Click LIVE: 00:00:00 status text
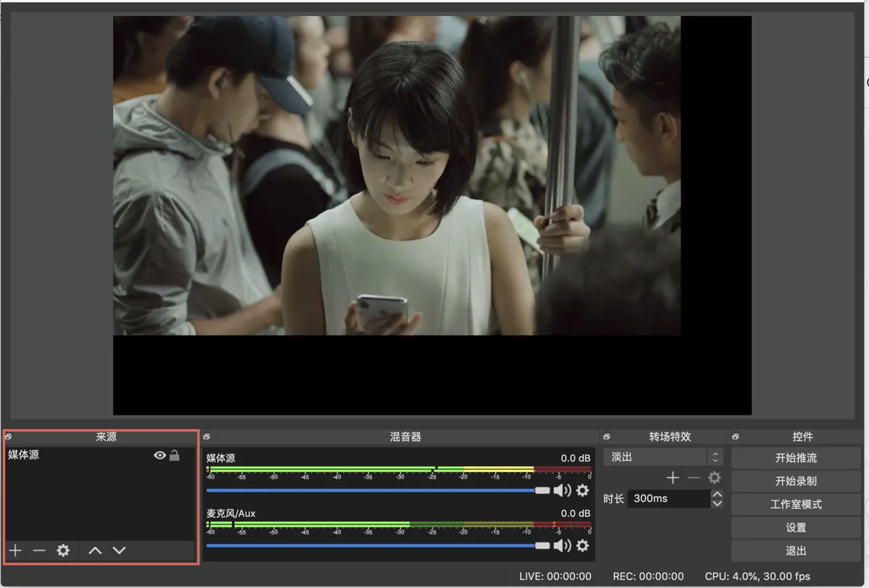This screenshot has height=588, width=869. (555, 576)
